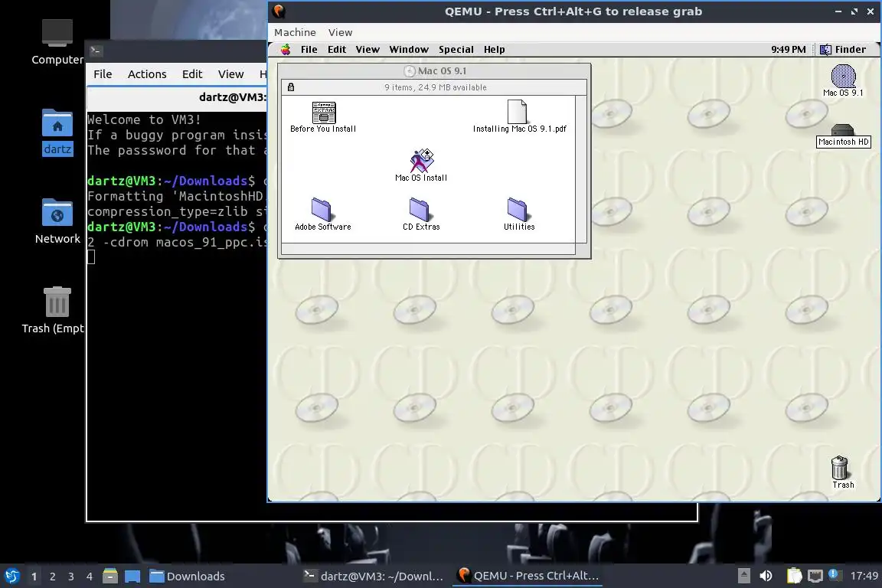Click the volume speaker tray icon
The image size is (882, 588).
click(766, 576)
